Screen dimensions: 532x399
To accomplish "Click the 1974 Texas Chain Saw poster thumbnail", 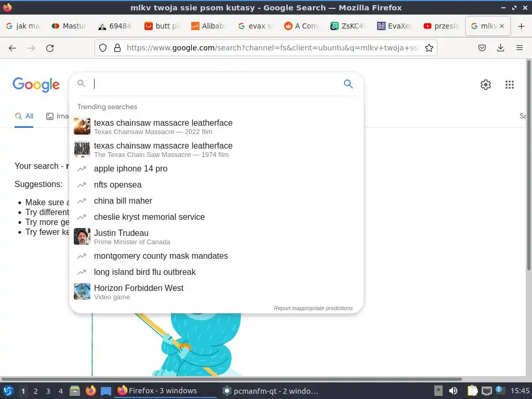I will 82,149.
